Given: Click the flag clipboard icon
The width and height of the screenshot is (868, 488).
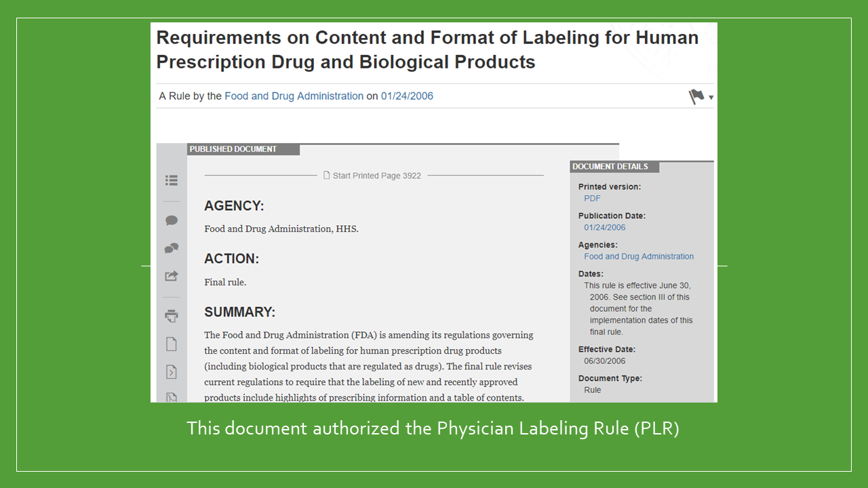Looking at the screenshot, I should pyautogui.click(x=695, y=96).
